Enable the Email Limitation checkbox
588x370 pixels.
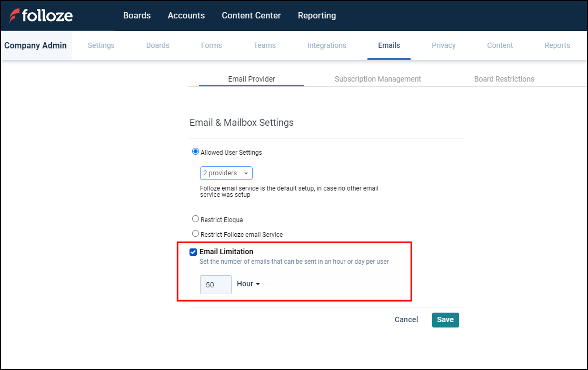tap(193, 252)
